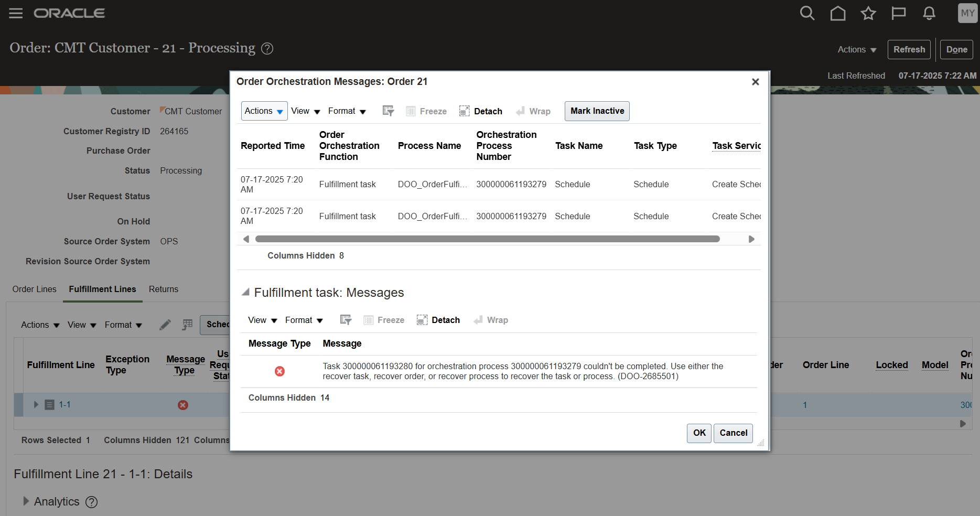The height and width of the screenshot is (516, 980).
Task: Open the MY user profile menu
Action: 967,13
